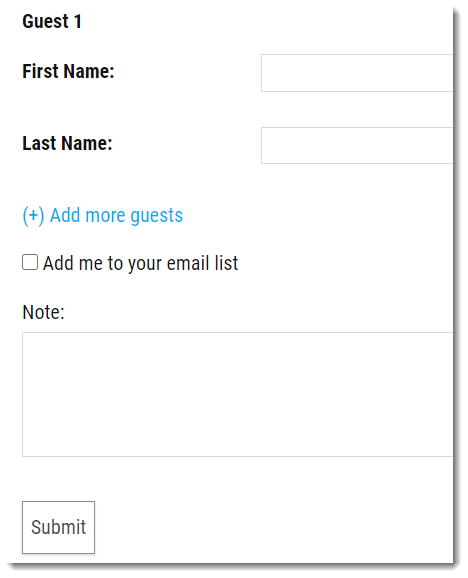Click the Note label above the text area
This screenshot has width=468, height=578.
pos(43,312)
